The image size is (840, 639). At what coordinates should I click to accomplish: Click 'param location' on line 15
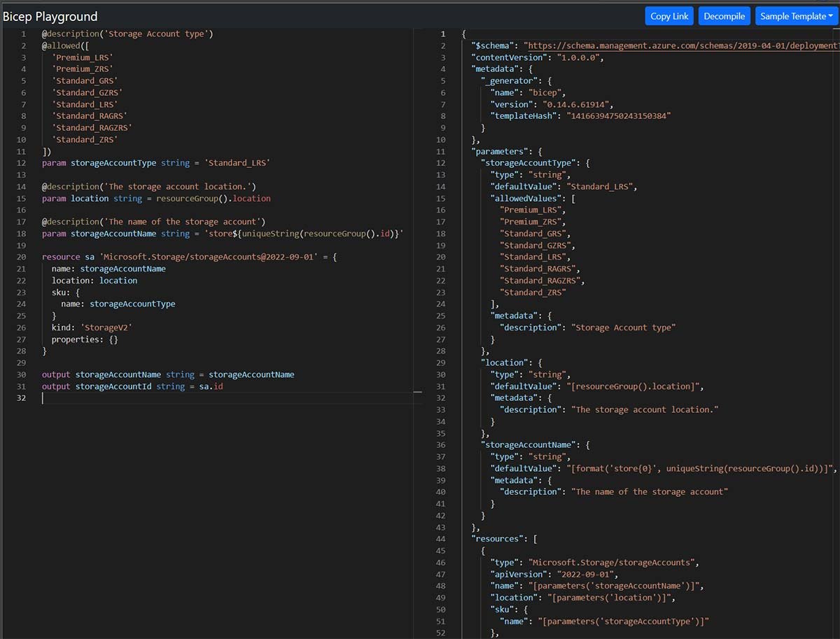click(x=75, y=198)
